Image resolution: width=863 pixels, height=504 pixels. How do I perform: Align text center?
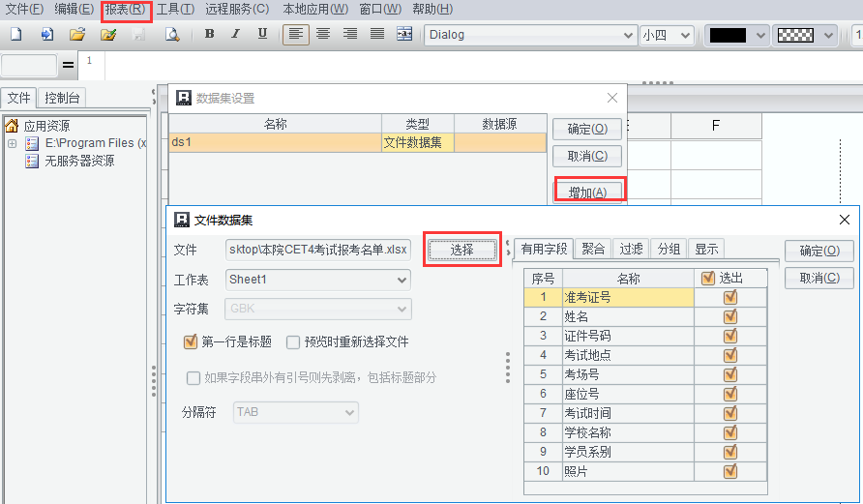click(323, 34)
